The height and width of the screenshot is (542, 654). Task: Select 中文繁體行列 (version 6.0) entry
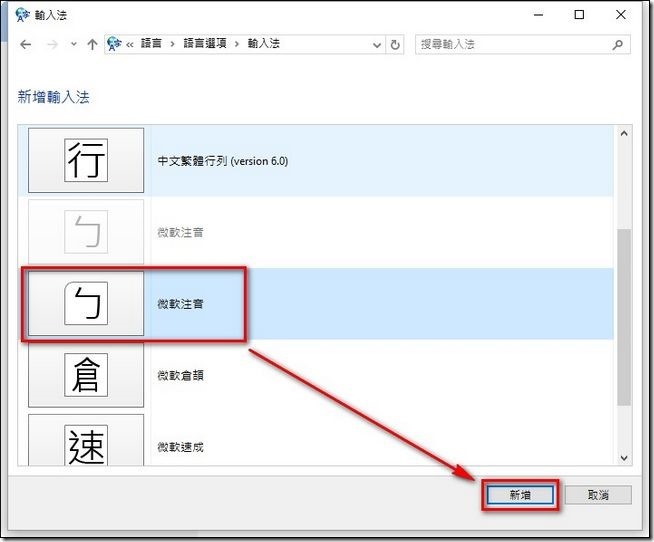tap(222, 161)
